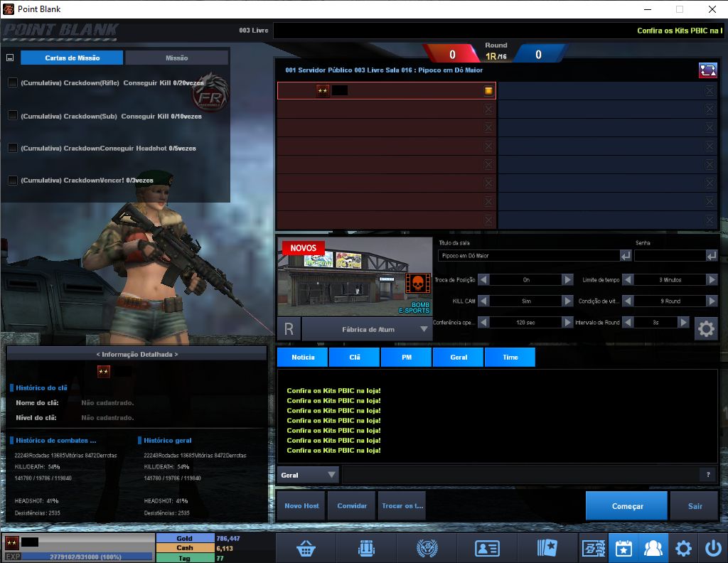Toggle Crackdown(Rifle) Kill mission checkbox

coord(13,82)
